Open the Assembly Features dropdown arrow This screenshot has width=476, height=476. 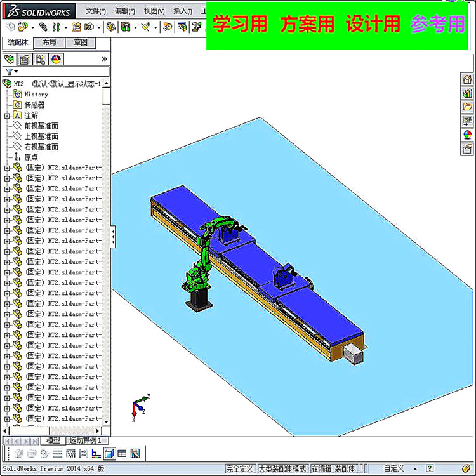pos(135,28)
